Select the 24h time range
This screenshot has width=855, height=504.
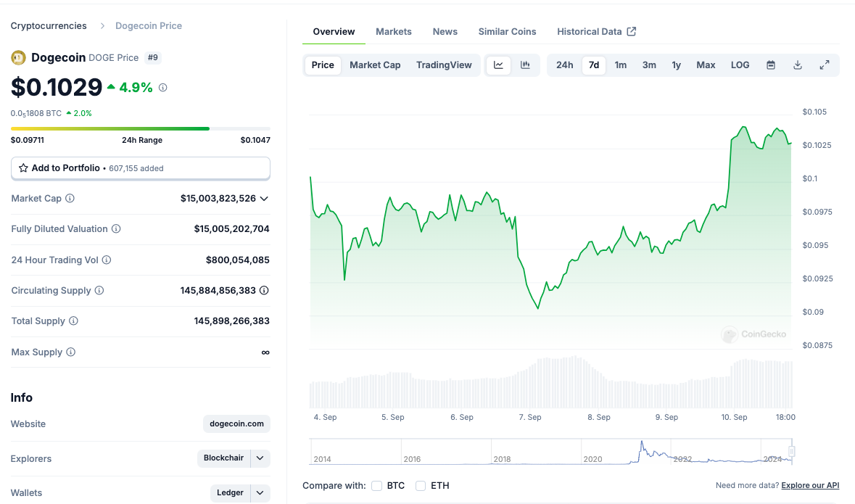(564, 65)
